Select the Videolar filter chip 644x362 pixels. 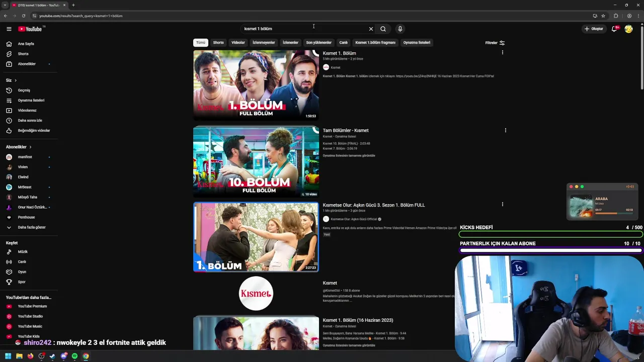click(238, 43)
